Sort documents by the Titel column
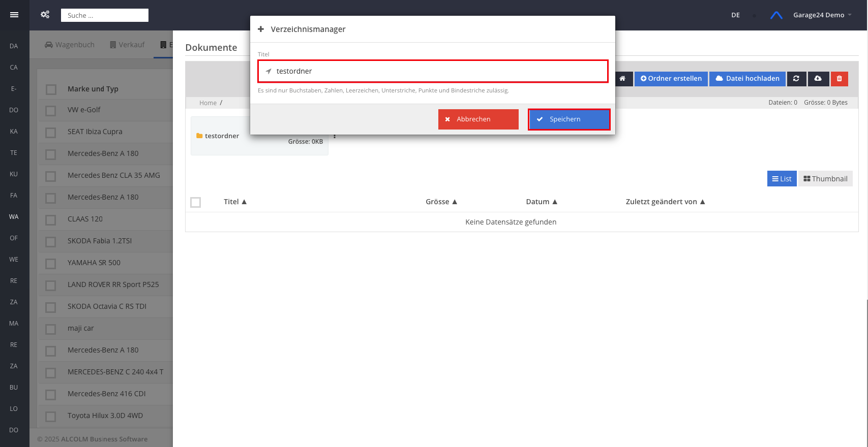Image resolution: width=868 pixels, height=447 pixels. [235, 202]
